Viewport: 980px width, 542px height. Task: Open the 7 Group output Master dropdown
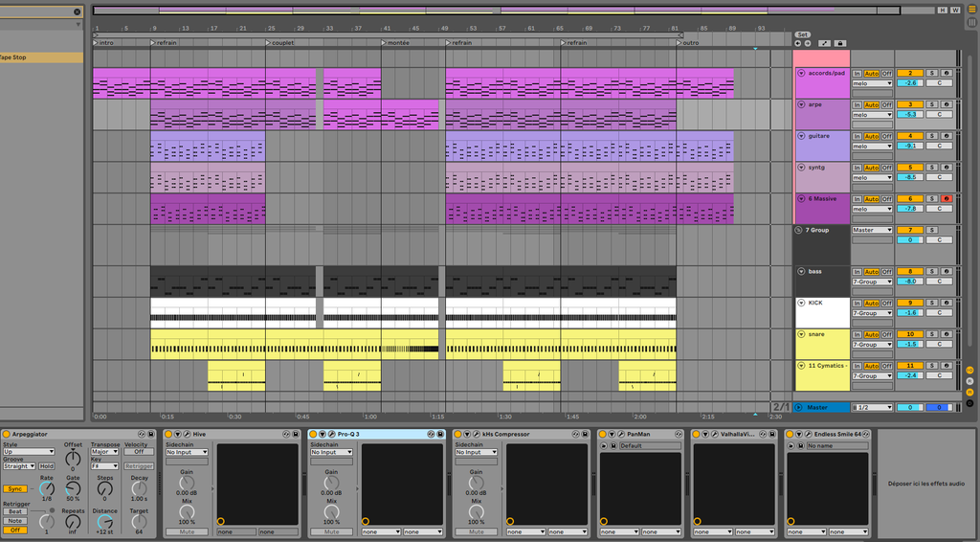click(x=872, y=230)
